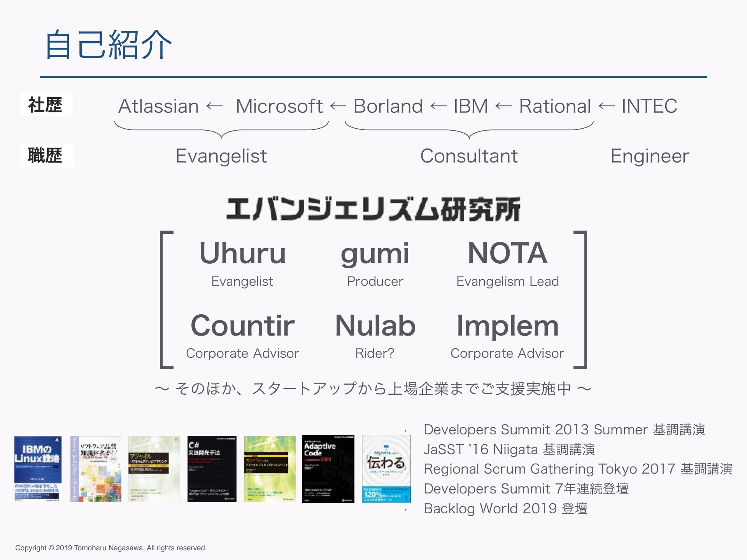
Task: Click the IBMのLinux戦略 book cover
Action: point(38,469)
